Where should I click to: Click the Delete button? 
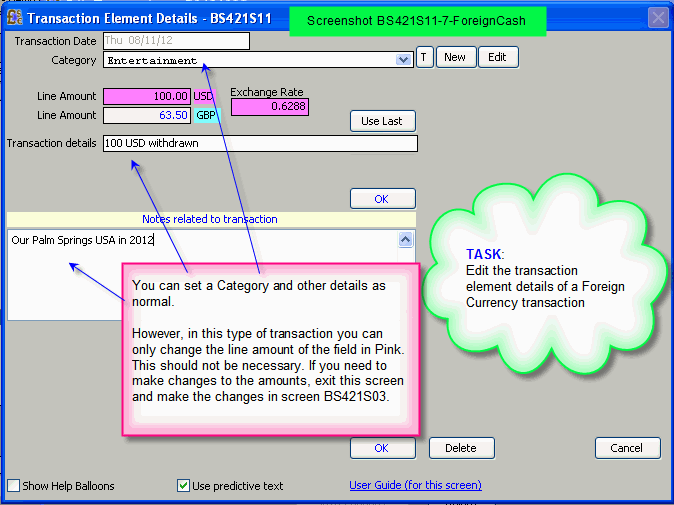(x=462, y=448)
